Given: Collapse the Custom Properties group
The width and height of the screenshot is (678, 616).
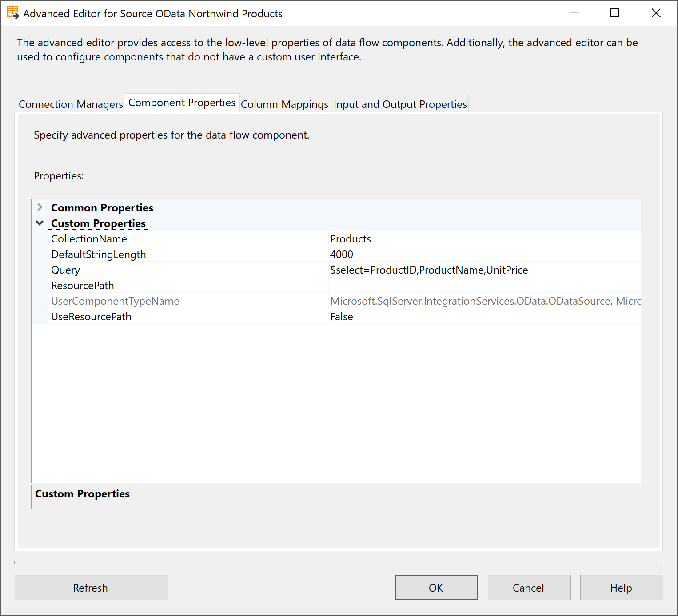Looking at the screenshot, I should pyautogui.click(x=40, y=223).
